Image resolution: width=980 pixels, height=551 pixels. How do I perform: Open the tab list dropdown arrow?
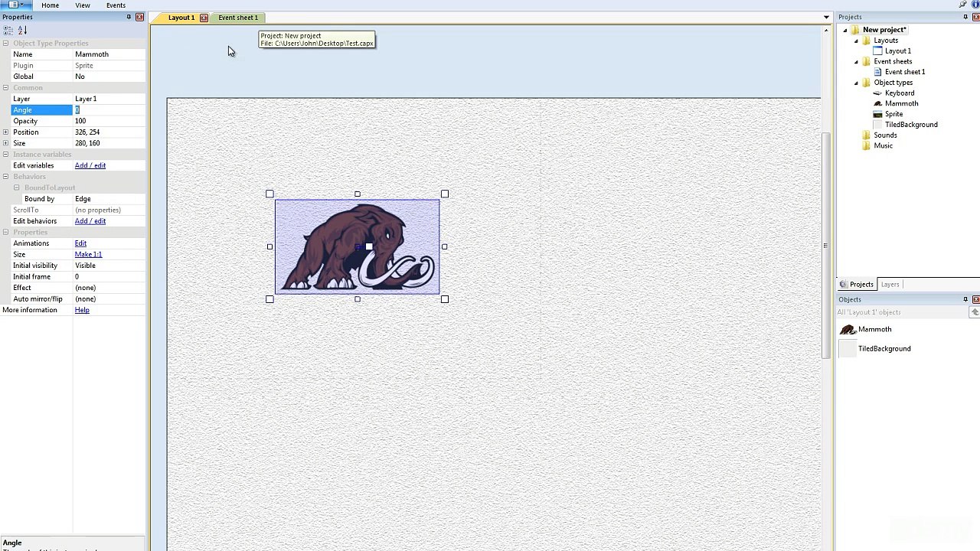click(826, 17)
